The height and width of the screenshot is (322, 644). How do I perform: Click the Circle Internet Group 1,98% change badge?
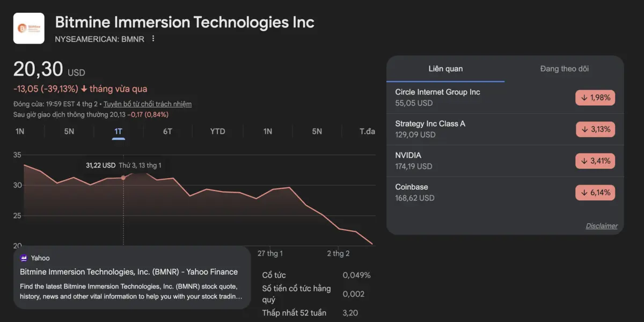pos(595,98)
